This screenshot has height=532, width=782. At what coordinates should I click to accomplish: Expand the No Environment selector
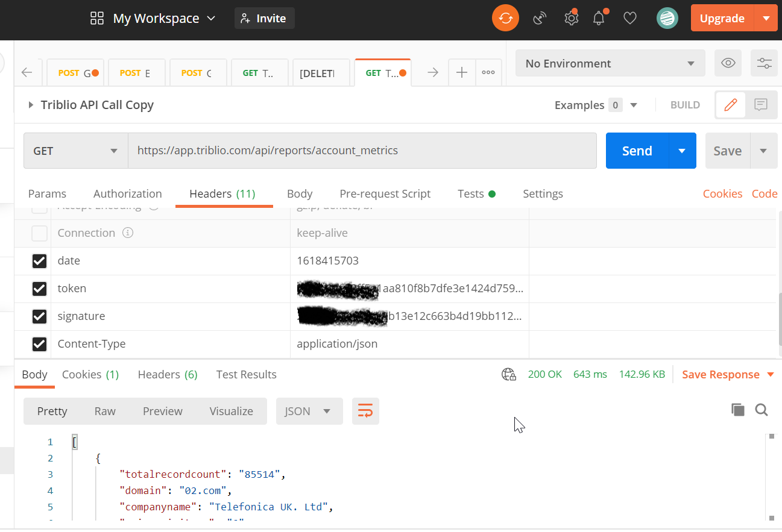[x=610, y=63]
